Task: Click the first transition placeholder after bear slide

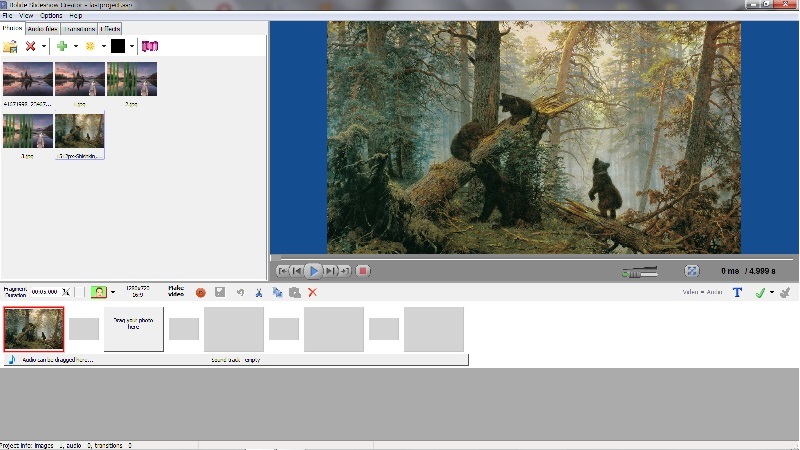Action: click(x=84, y=329)
